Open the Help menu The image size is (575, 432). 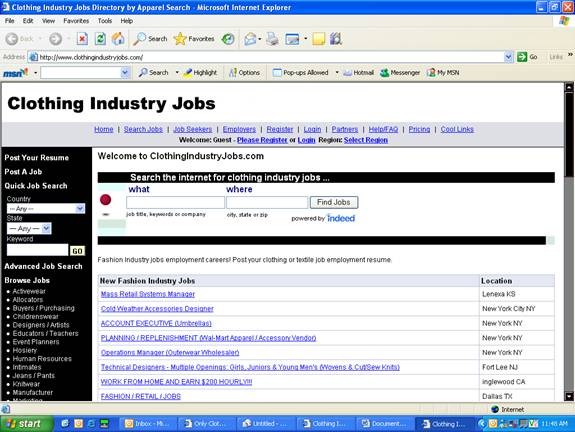(x=127, y=21)
